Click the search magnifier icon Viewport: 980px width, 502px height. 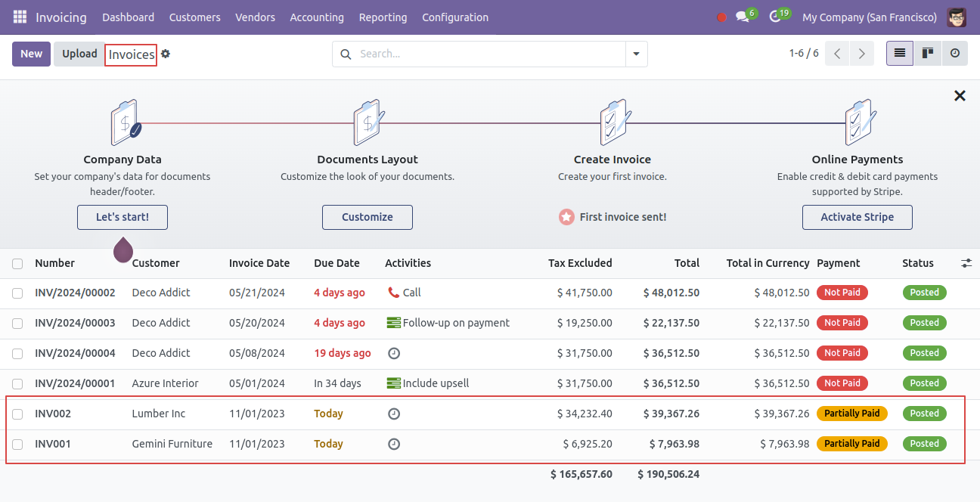[x=346, y=54]
